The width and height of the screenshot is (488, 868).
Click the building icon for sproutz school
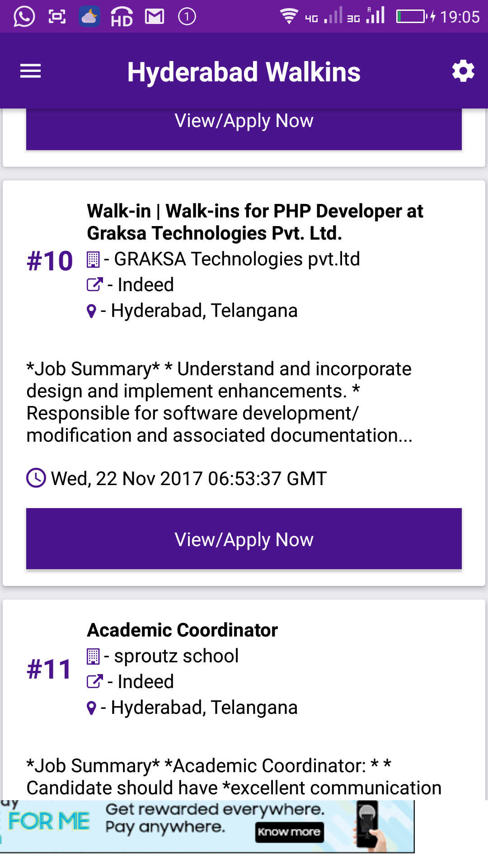93,656
